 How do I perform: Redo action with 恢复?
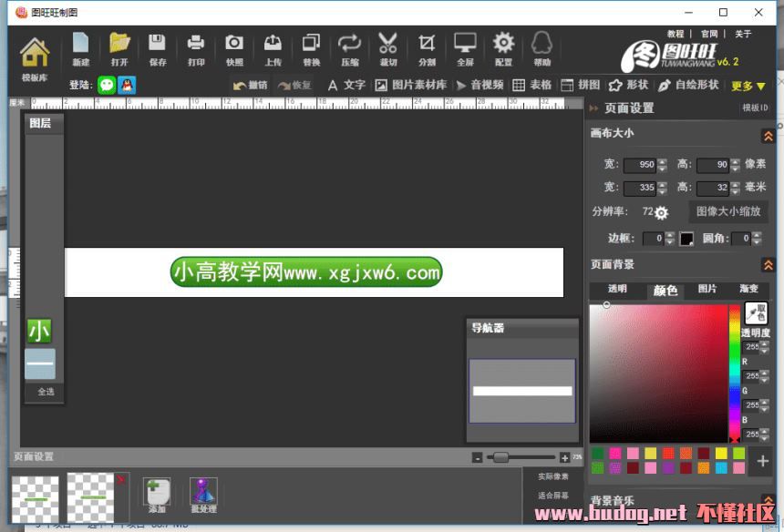click(294, 86)
